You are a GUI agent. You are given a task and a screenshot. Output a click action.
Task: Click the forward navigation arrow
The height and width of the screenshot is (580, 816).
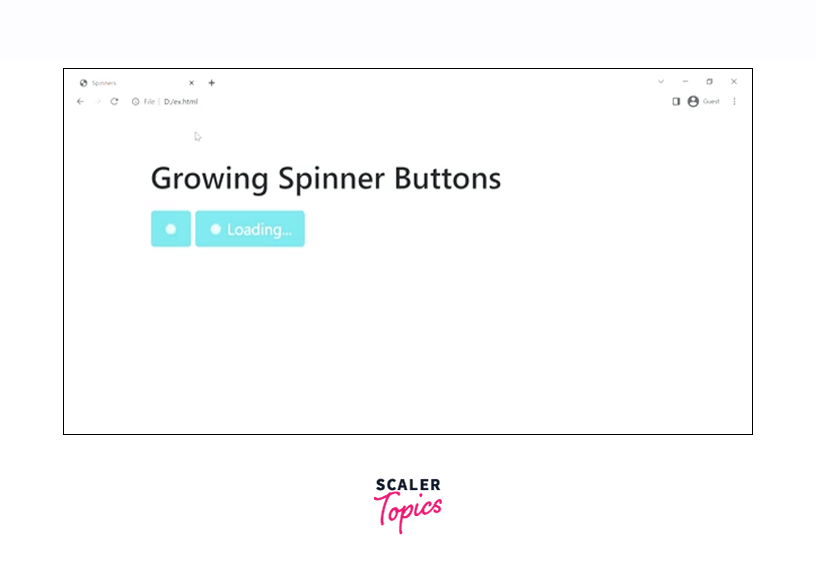coord(97,101)
